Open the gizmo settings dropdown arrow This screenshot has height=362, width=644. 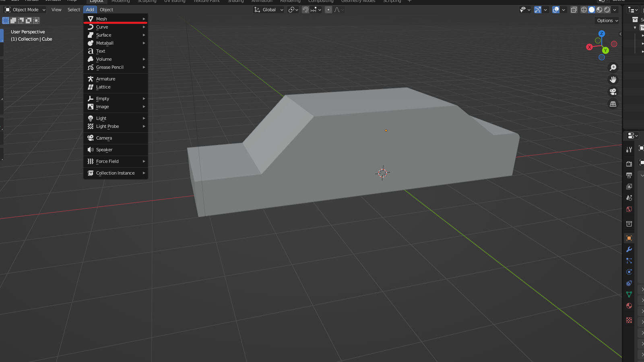tap(545, 10)
